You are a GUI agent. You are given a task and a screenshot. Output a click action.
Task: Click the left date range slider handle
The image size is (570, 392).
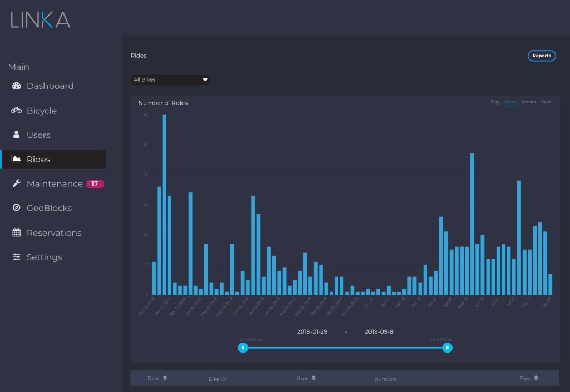coord(243,348)
